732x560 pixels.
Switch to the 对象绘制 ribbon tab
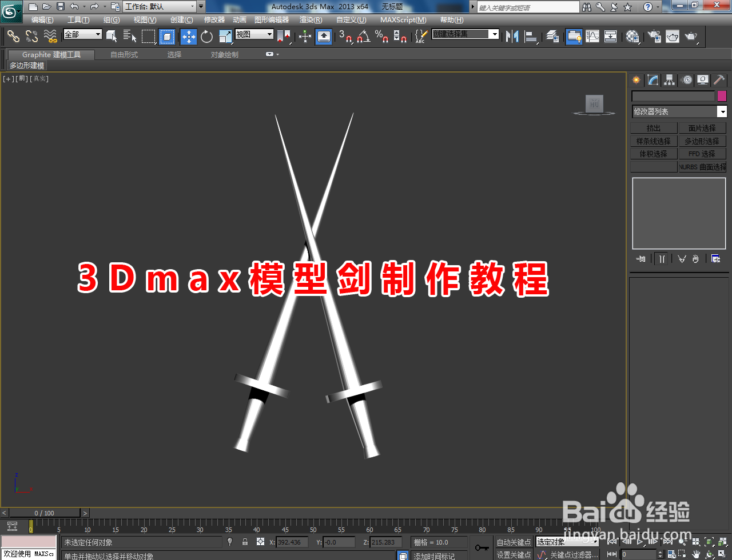pos(225,55)
